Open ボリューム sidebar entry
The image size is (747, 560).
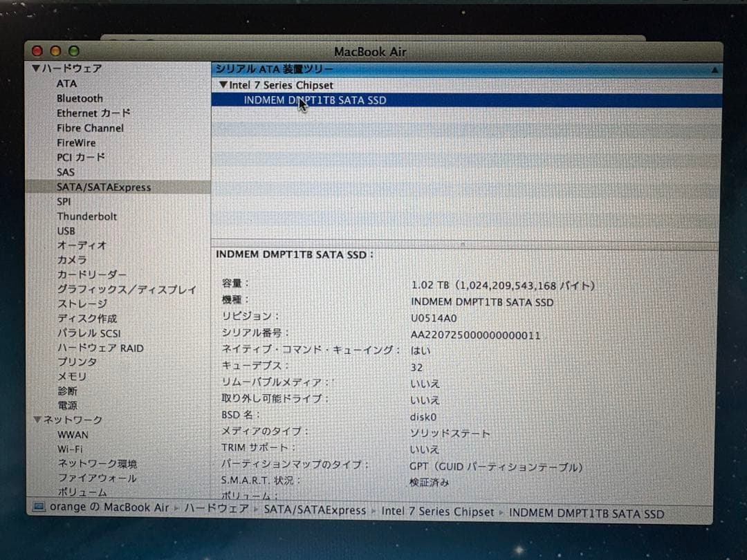point(82,492)
